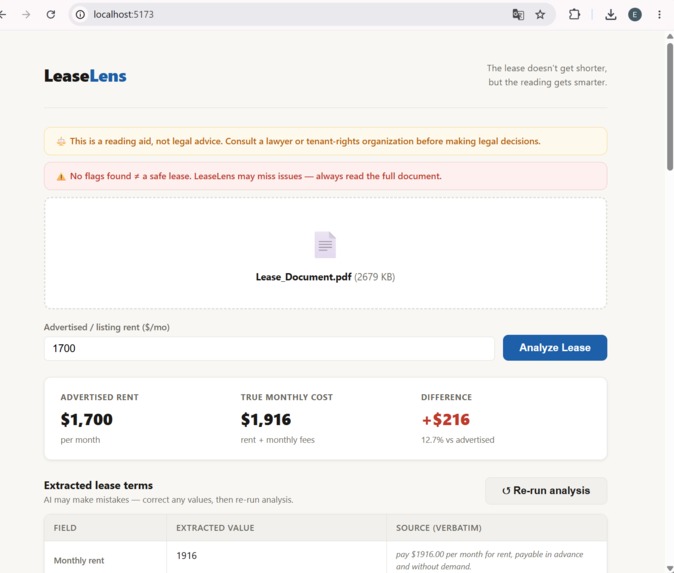This screenshot has height=573, width=674.
Task: Click the 'Monthly rent' field label
Action: click(79, 561)
